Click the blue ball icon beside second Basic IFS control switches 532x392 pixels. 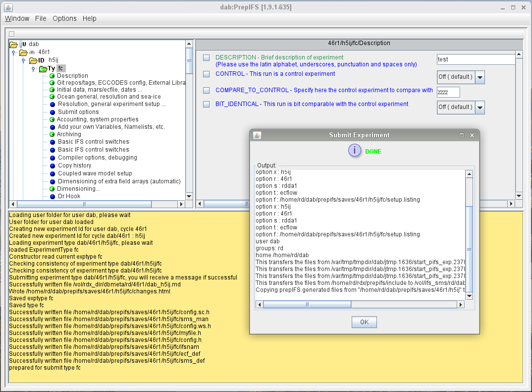(x=52, y=150)
